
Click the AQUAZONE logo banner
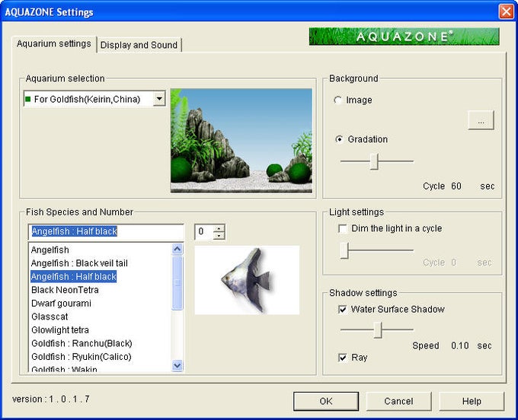tap(404, 37)
